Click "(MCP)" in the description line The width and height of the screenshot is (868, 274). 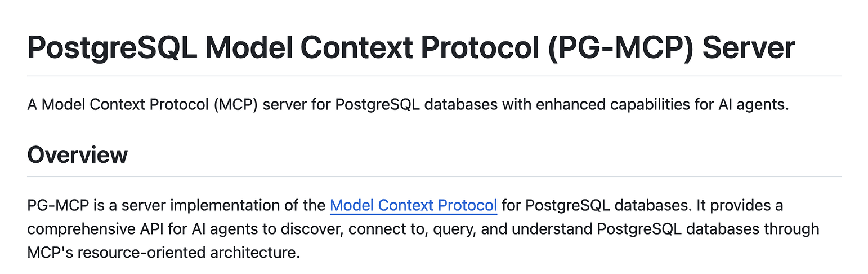[x=235, y=105]
